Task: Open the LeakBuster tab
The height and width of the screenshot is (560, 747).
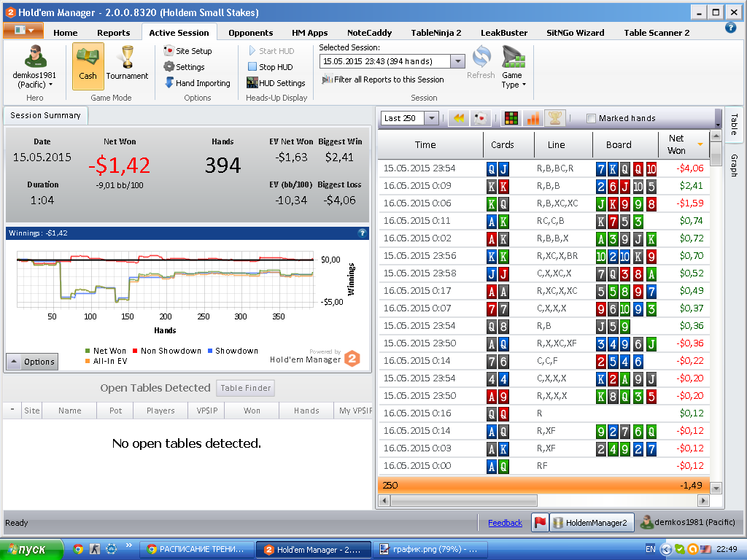Action: [504, 33]
